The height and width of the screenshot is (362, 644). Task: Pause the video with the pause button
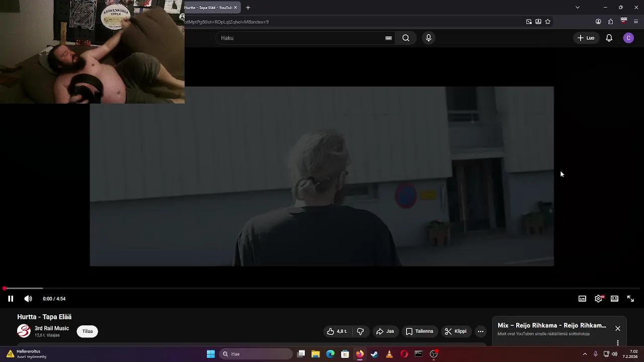[x=11, y=299]
